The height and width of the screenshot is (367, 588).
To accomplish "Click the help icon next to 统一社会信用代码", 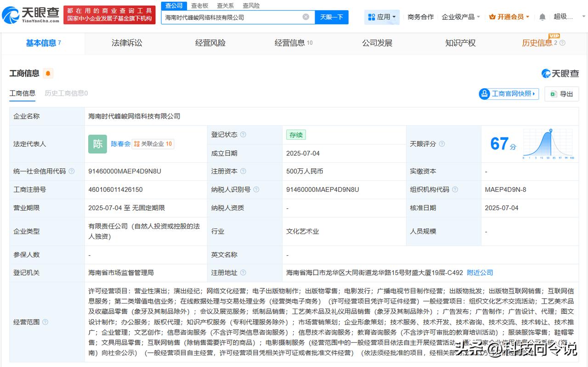I will 72,171.
